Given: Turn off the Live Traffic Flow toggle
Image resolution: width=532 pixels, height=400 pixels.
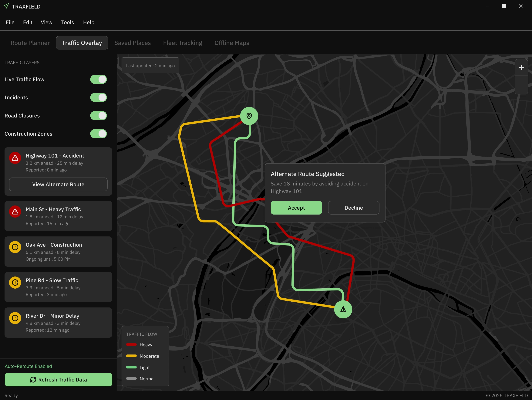Looking at the screenshot, I should (x=99, y=79).
